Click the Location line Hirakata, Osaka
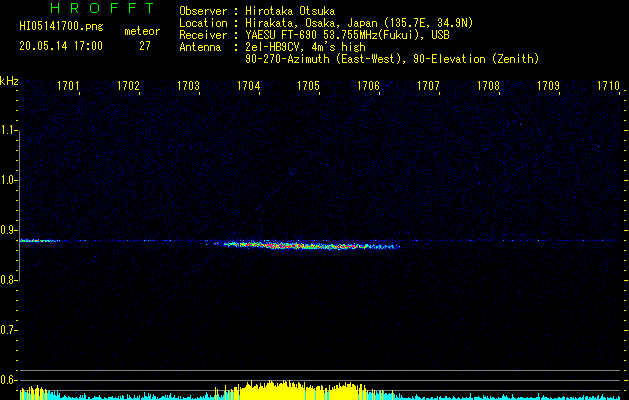Screen dimensions: 629x400 click(326, 23)
